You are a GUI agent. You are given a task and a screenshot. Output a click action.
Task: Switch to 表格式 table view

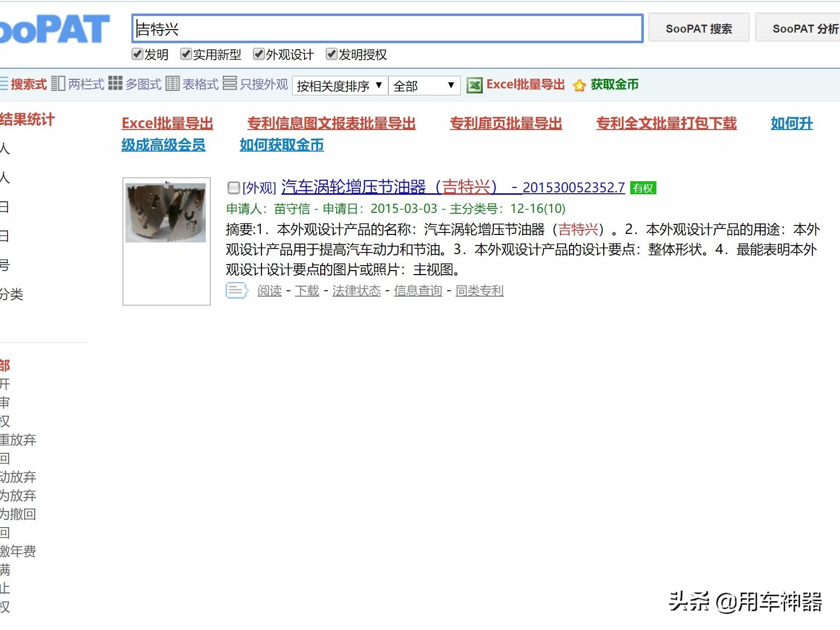[x=201, y=84]
